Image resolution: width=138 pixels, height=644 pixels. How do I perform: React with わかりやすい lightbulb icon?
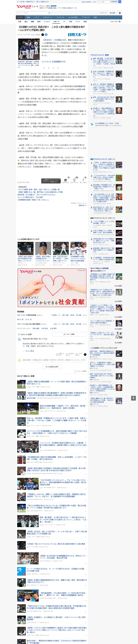pyautogui.click(x=74, y=180)
